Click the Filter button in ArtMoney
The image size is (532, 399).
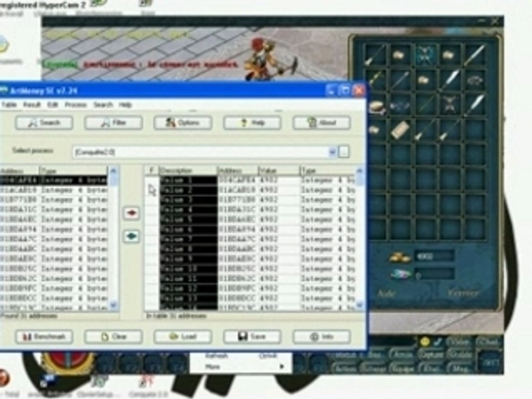tap(113, 123)
